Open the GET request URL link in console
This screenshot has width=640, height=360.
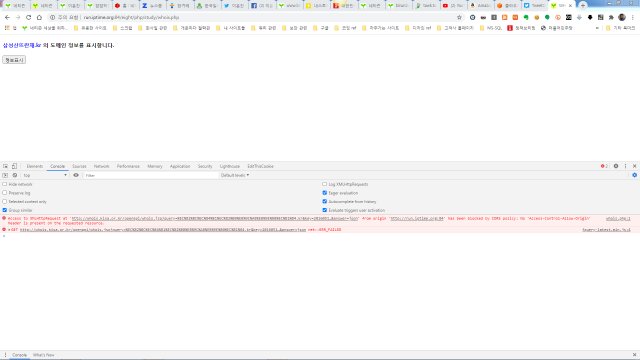pos(163,230)
